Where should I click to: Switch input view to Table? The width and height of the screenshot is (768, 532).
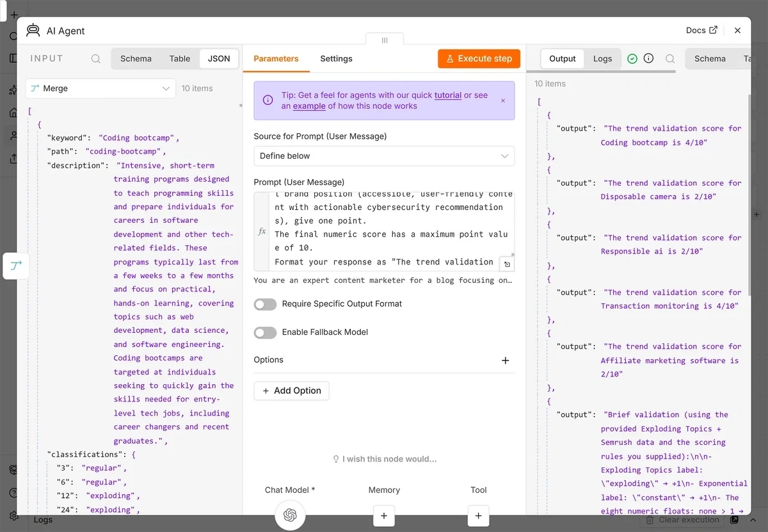coord(180,59)
